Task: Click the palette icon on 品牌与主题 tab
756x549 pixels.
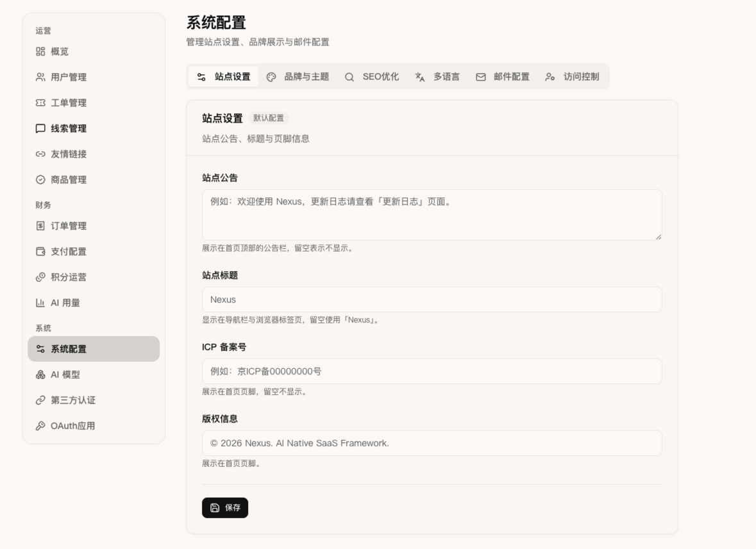Action: (271, 77)
